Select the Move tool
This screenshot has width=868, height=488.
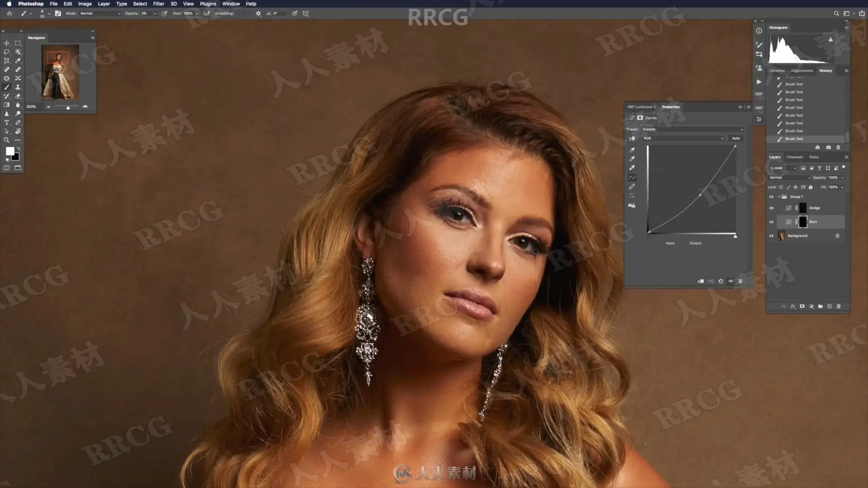(7, 43)
